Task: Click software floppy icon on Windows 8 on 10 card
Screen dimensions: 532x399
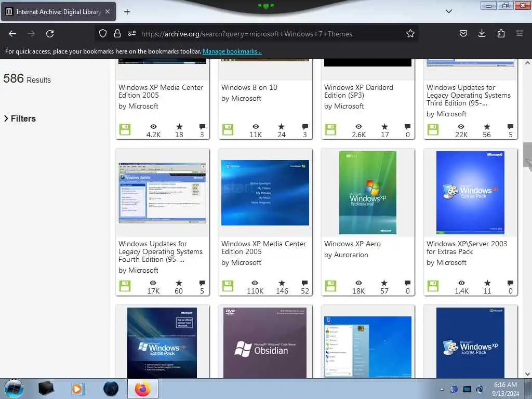Action: [228, 129]
